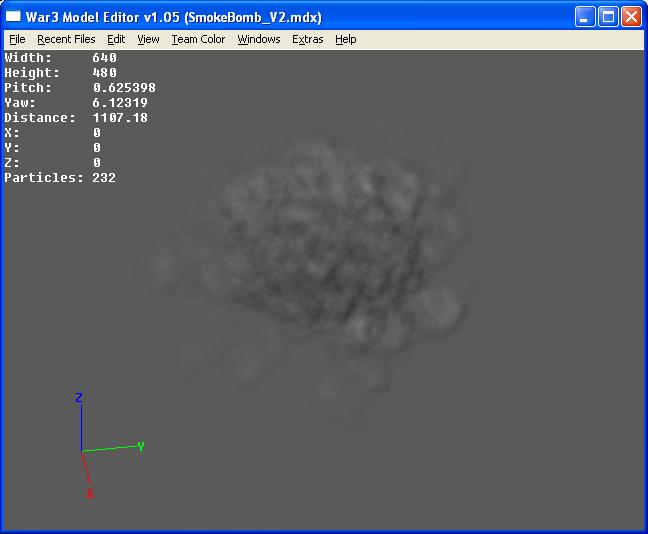This screenshot has height=534, width=648.
Task: Click the green Y axis label
Action: [x=141, y=446]
